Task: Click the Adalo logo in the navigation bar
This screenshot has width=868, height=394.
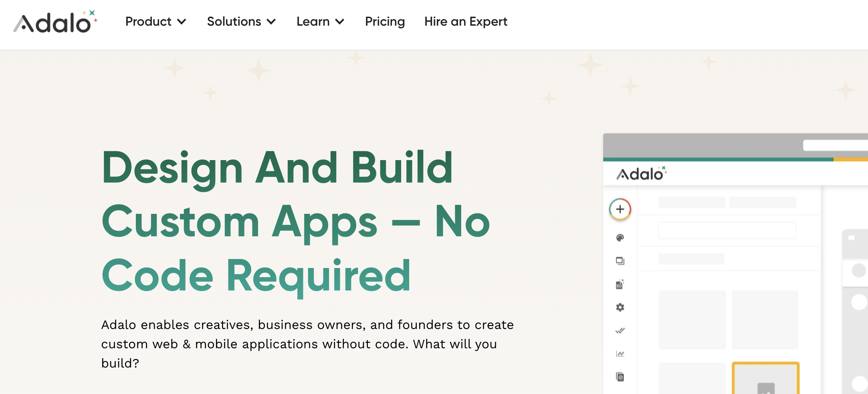Action: pos(56,22)
